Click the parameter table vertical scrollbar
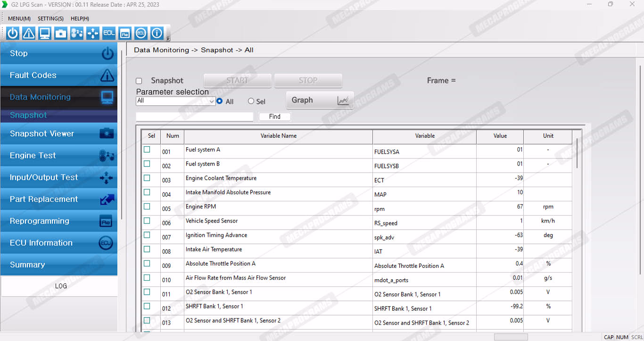 [x=577, y=153]
